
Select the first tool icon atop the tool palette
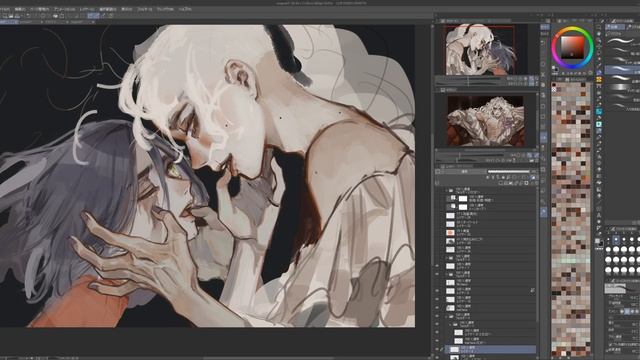pos(599,27)
